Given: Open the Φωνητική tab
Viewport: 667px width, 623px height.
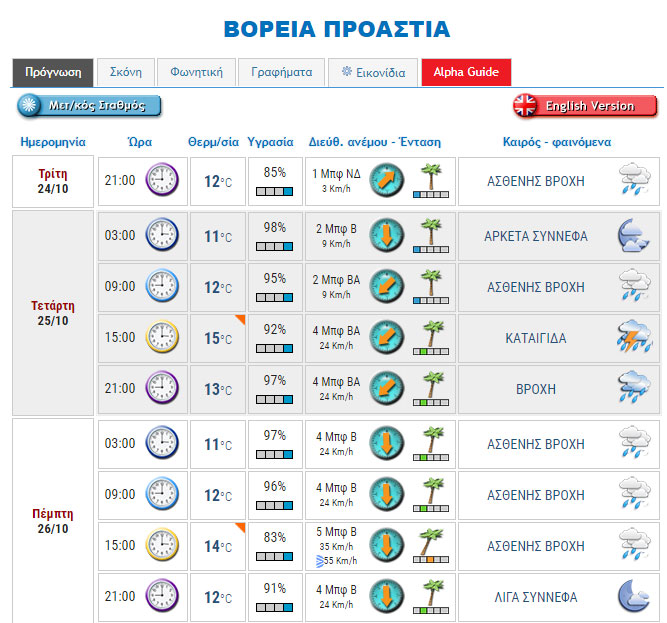Looking at the screenshot, I should pos(196,72).
